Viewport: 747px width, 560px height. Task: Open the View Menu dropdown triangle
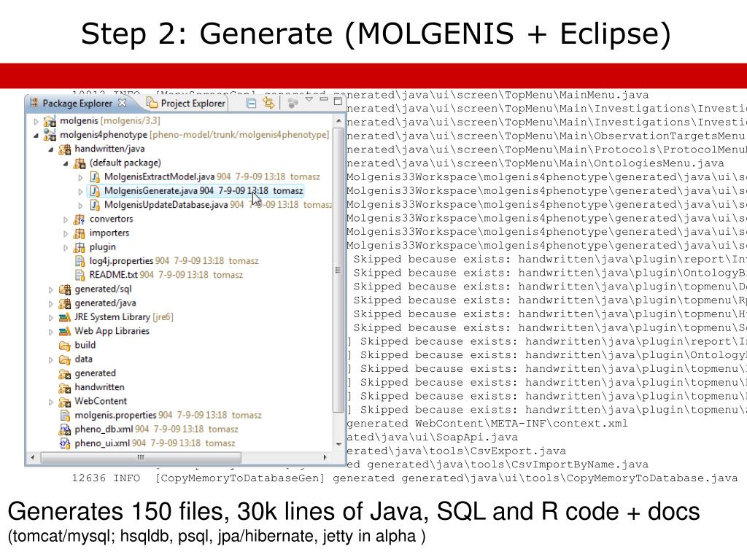[309, 99]
